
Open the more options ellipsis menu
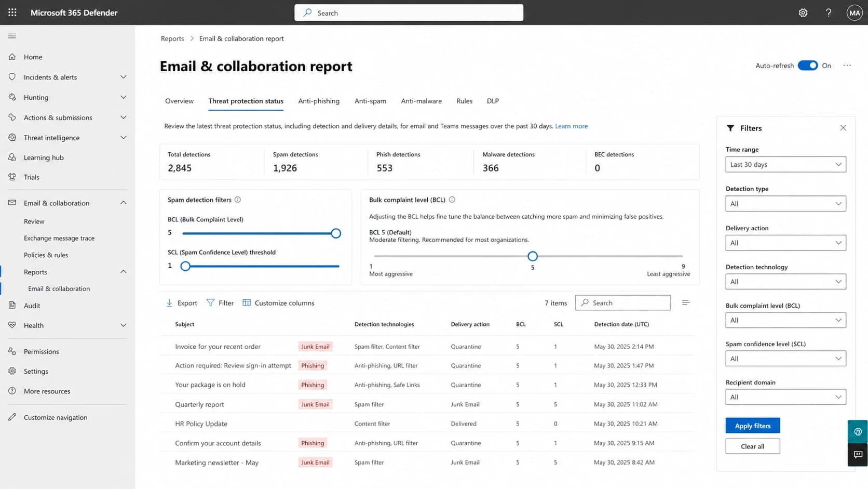(x=847, y=65)
